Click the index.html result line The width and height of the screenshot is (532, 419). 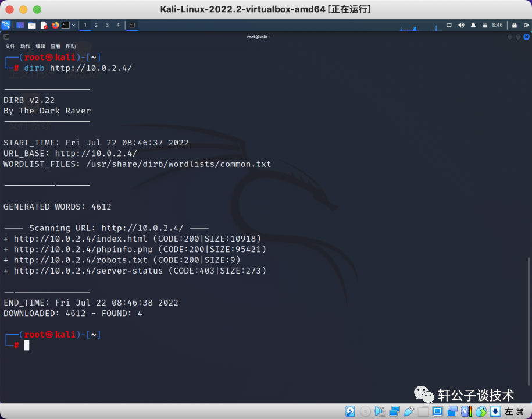[133, 239]
